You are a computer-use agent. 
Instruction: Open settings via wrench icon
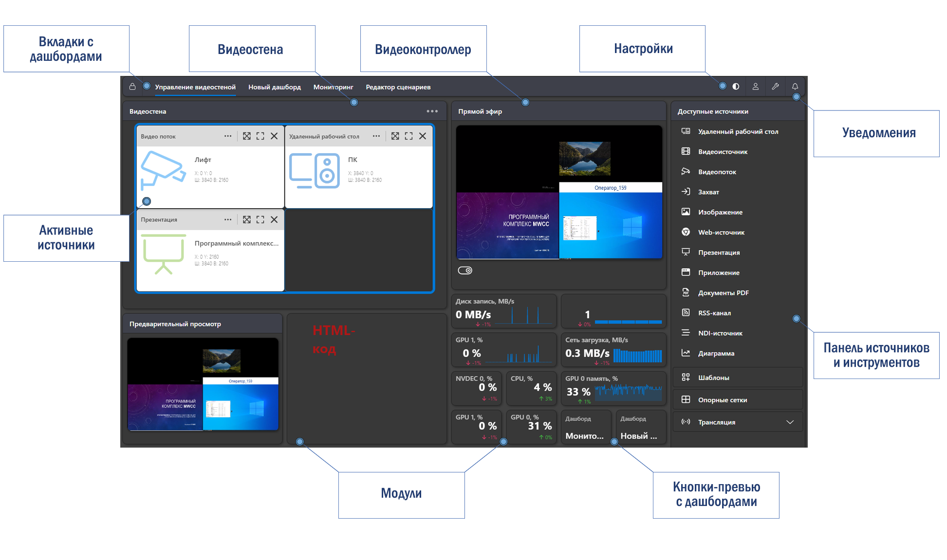(775, 87)
